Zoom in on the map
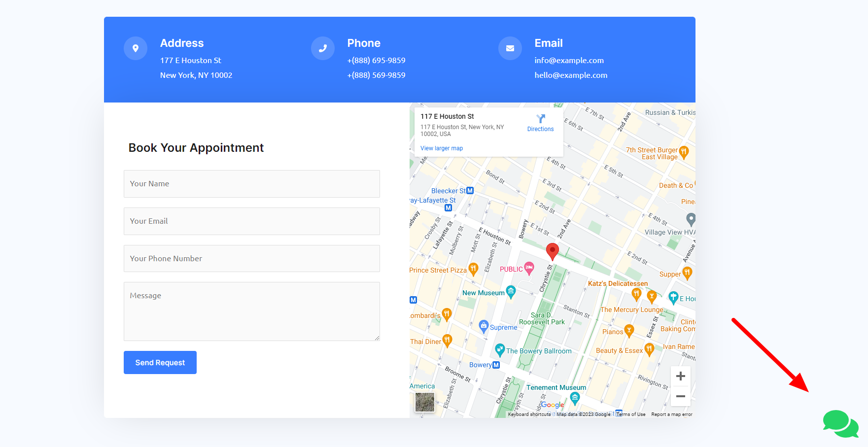The image size is (868, 447). (681, 376)
